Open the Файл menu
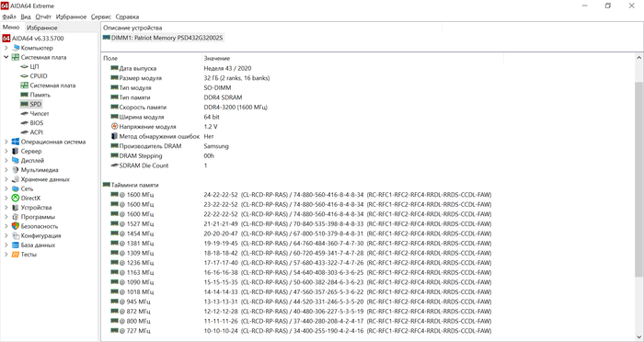The height and width of the screenshot is (342, 644). 9,17
